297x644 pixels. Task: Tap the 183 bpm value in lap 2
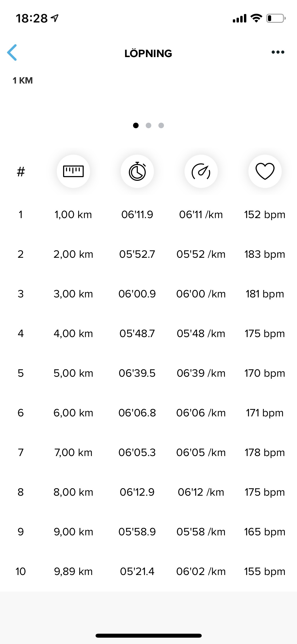[265, 254]
